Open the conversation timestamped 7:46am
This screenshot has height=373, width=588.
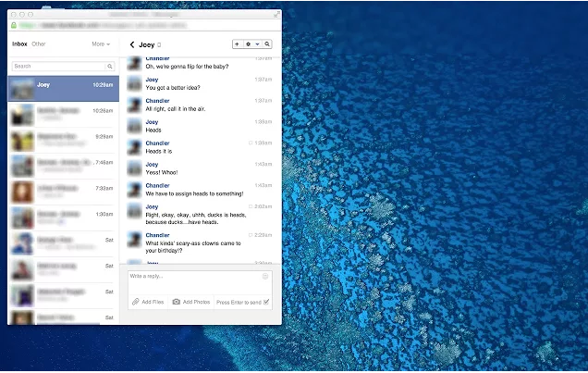click(63, 167)
